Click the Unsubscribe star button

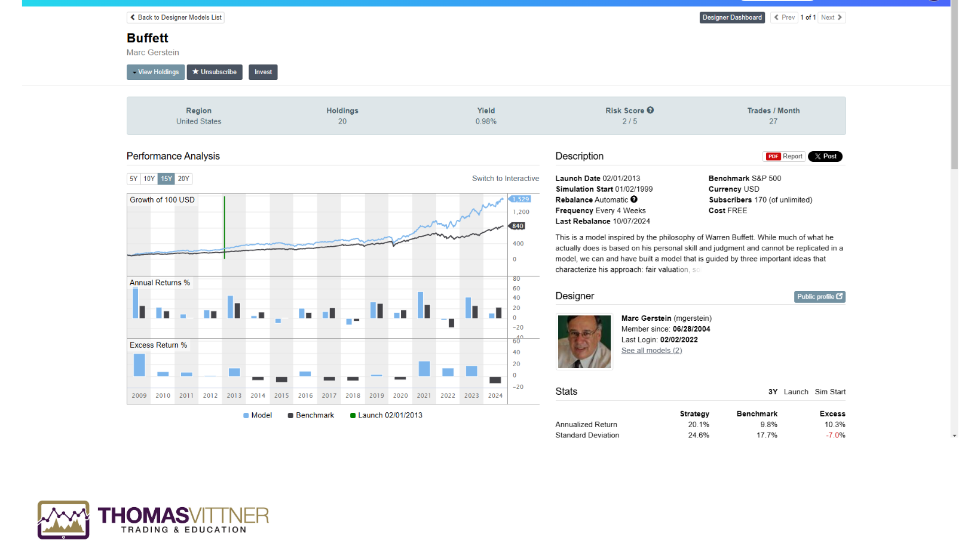click(x=215, y=72)
